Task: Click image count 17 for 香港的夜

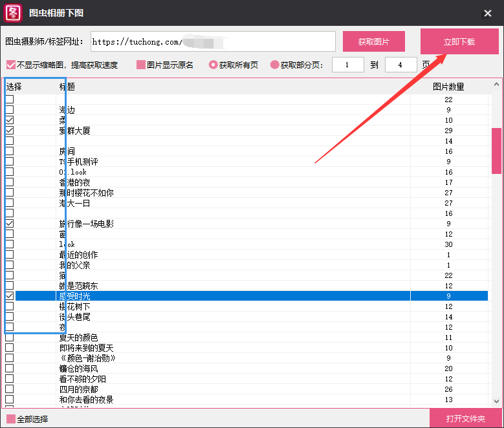Action: pos(448,182)
